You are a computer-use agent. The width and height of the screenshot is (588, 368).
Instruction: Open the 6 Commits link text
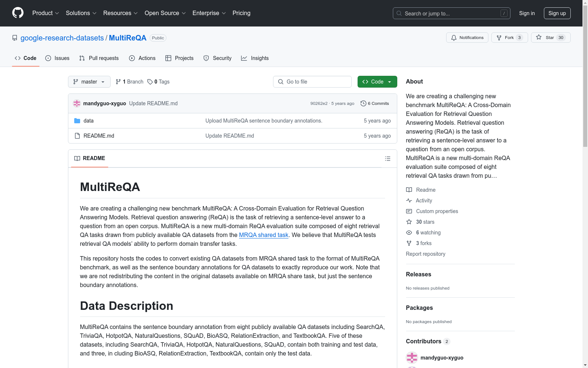coord(378,103)
